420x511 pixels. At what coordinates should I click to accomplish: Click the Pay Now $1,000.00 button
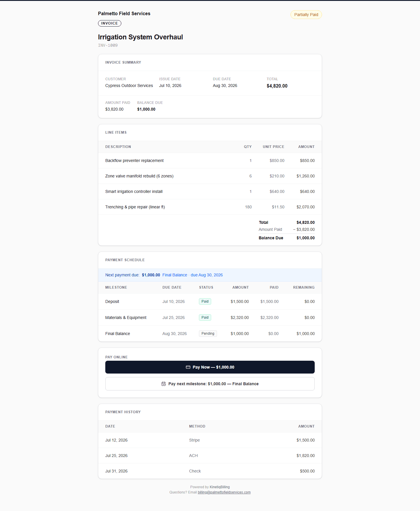[x=210, y=367]
